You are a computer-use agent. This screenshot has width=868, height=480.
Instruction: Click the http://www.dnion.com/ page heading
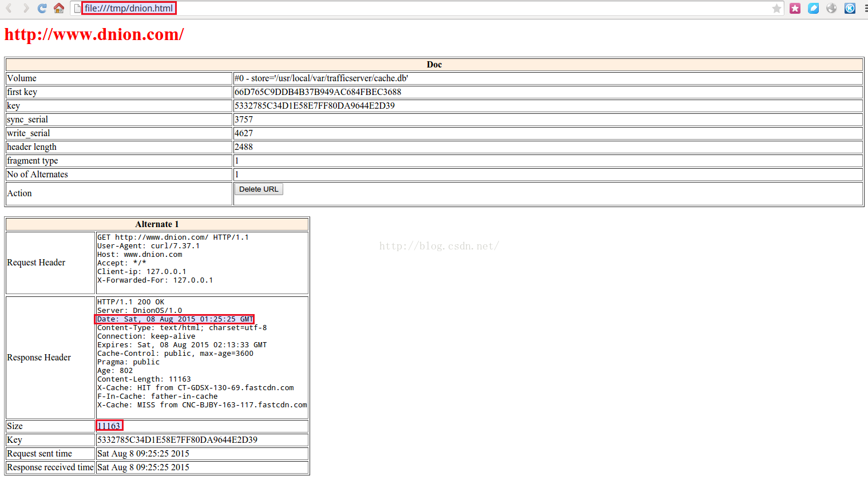[94, 34]
